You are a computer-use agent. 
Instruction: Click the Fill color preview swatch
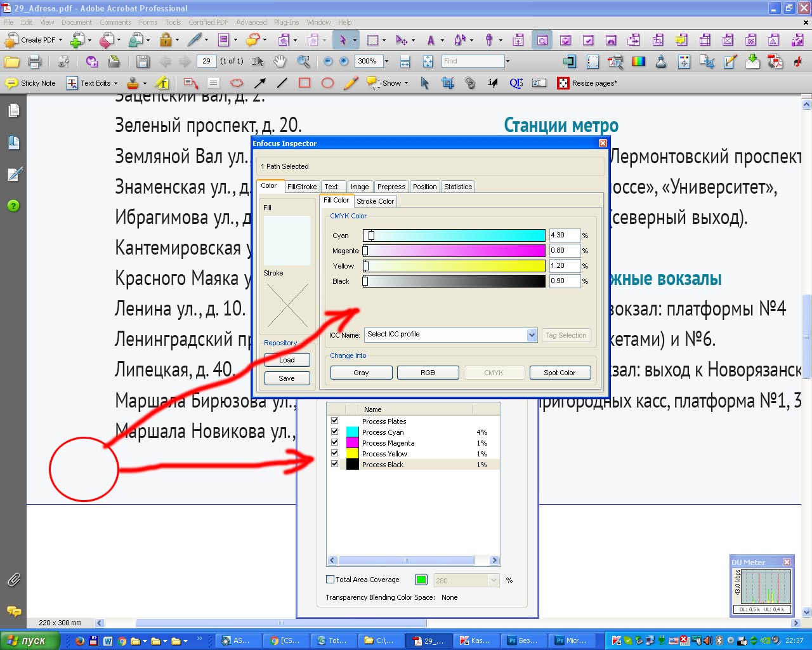(287, 240)
